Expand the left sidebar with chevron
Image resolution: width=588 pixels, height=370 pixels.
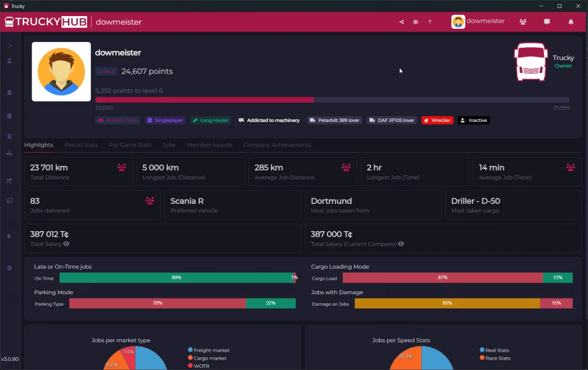coord(9,46)
